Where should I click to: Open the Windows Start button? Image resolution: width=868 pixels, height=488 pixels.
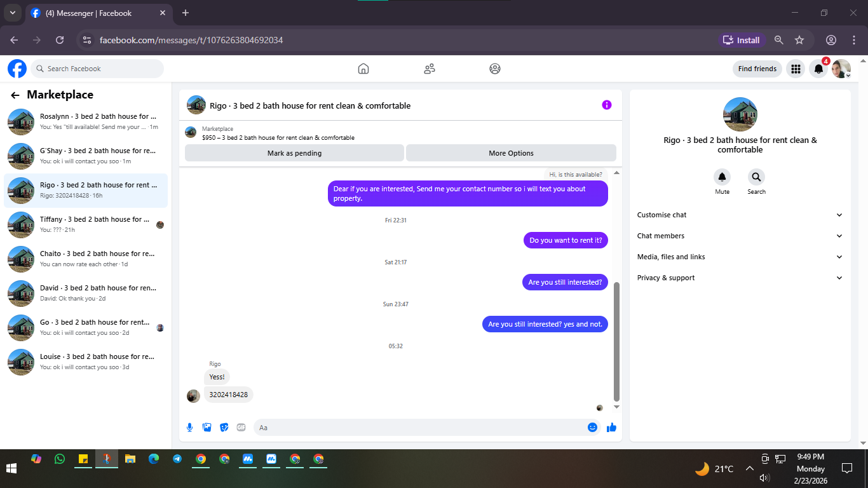11,469
